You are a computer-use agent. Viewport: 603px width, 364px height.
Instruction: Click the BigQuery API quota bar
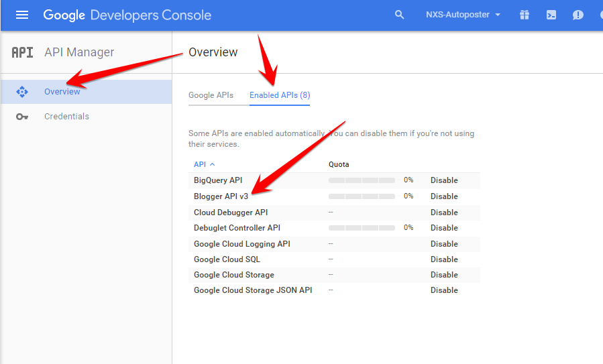pos(362,180)
